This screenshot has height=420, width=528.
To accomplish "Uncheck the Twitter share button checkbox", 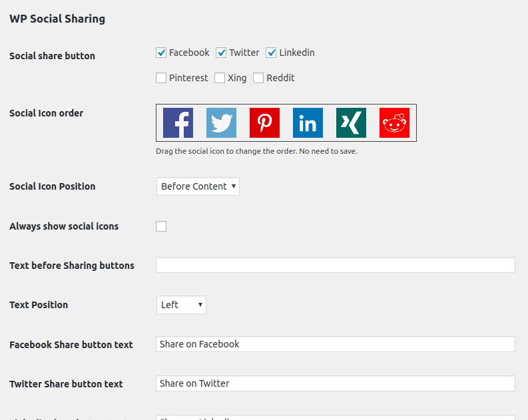I will click(221, 53).
